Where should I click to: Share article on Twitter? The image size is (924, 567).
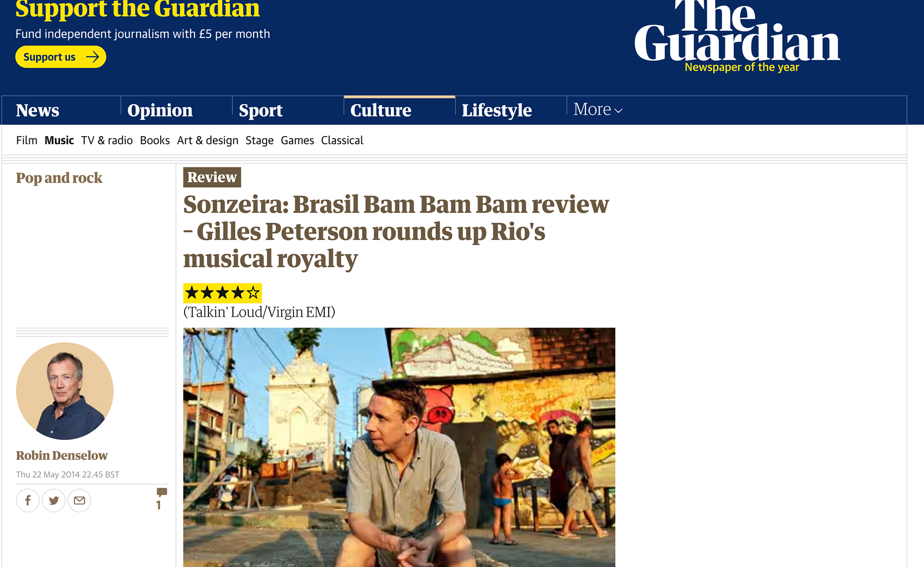[x=54, y=501]
